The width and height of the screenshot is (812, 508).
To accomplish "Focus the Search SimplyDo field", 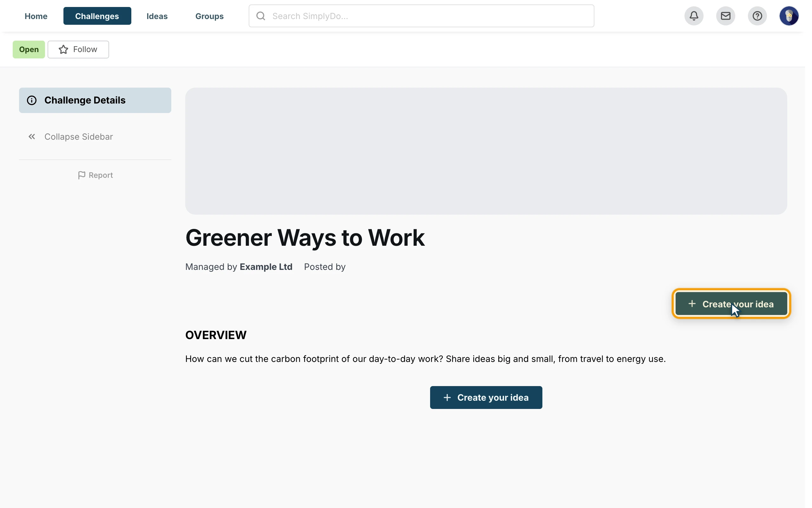I will click(x=422, y=16).
